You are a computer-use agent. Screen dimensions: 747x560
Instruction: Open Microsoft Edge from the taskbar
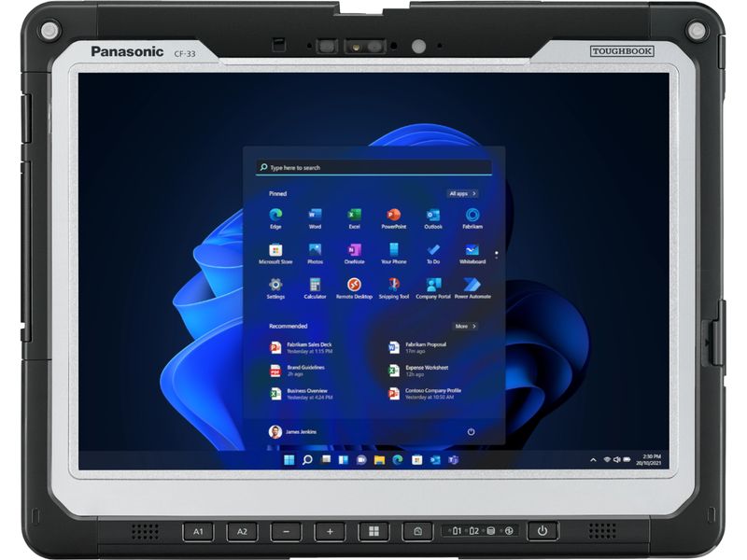(399, 460)
